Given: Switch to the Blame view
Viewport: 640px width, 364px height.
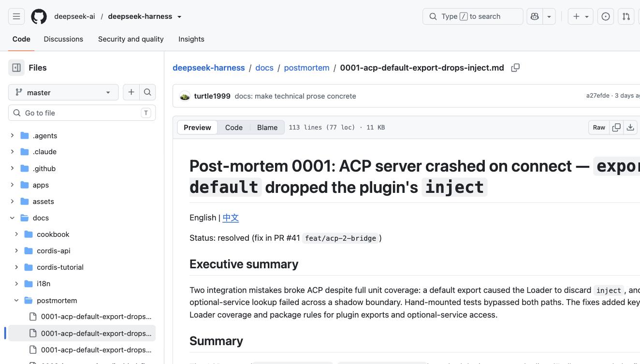Looking at the screenshot, I should tap(267, 128).
